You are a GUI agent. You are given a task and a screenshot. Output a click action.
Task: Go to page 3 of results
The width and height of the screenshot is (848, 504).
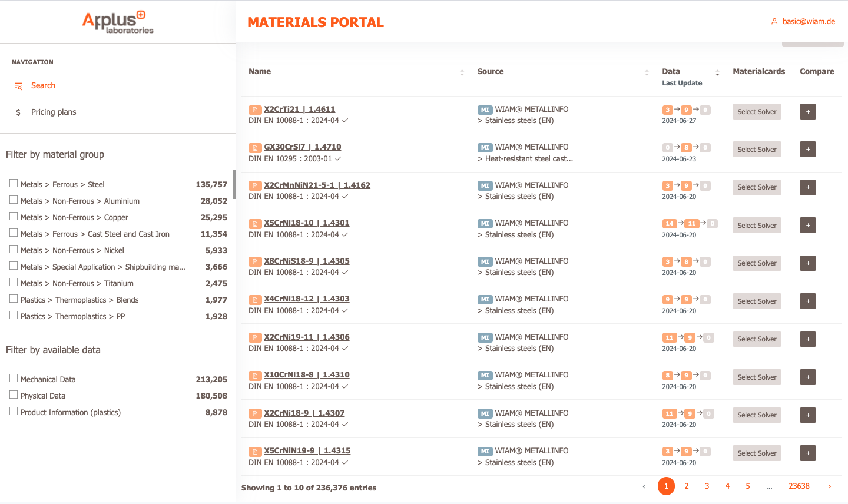[x=707, y=486]
